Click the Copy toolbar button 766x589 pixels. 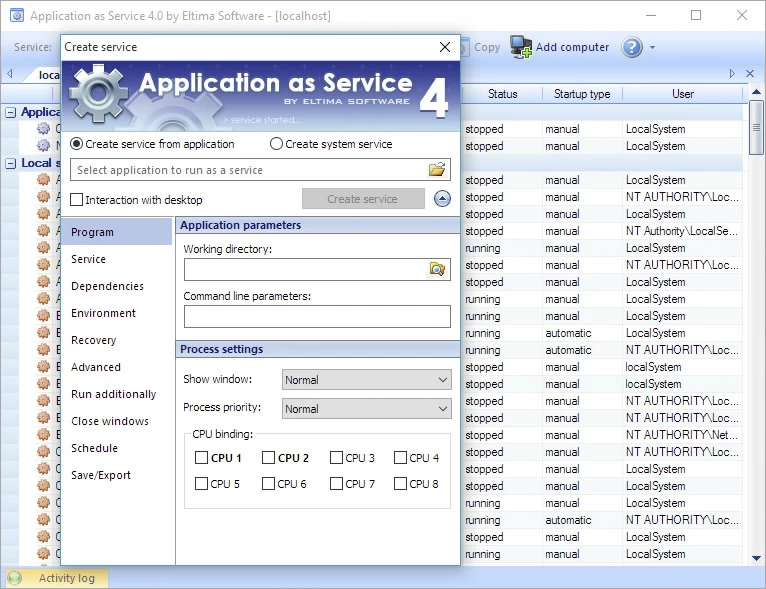(x=486, y=47)
